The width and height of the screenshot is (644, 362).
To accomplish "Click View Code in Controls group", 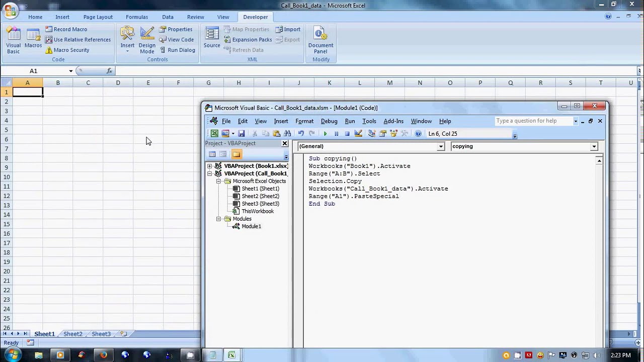I will (x=177, y=40).
